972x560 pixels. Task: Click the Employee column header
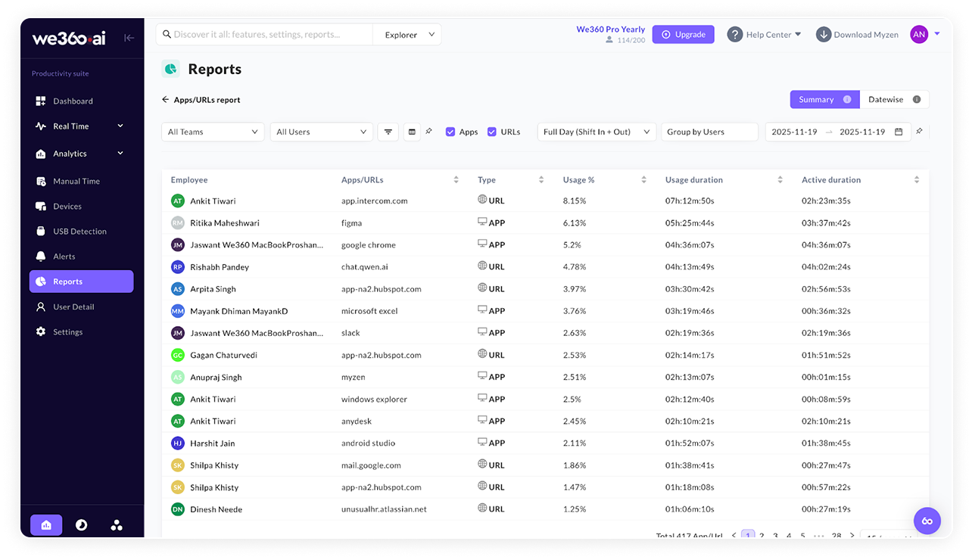[189, 180]
